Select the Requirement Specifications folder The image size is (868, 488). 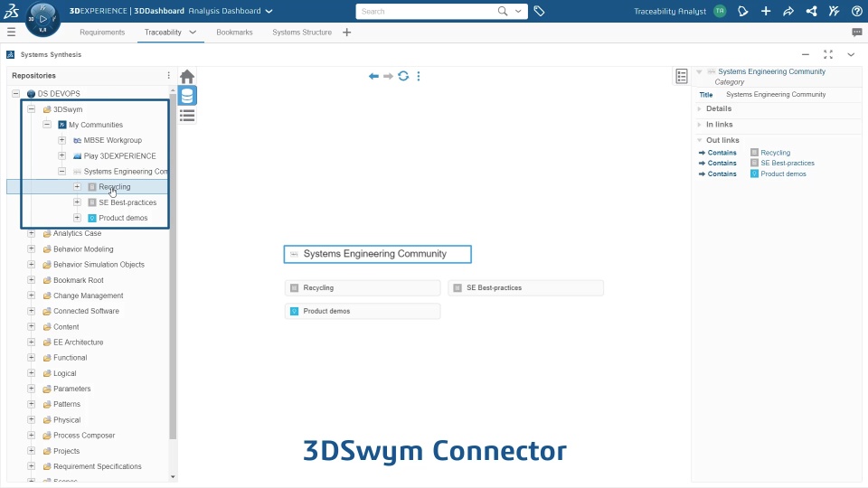pyautogui.click(x=98, y=466)
